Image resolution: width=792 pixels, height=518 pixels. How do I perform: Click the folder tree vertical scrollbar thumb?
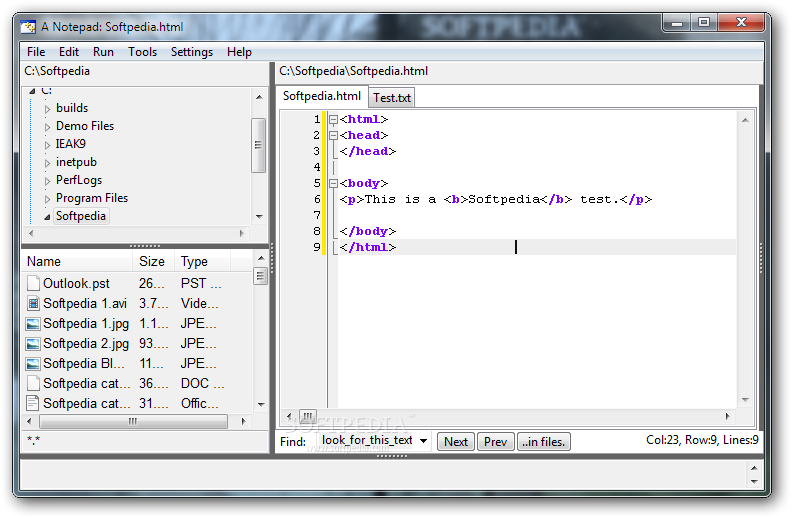point(258,145)
